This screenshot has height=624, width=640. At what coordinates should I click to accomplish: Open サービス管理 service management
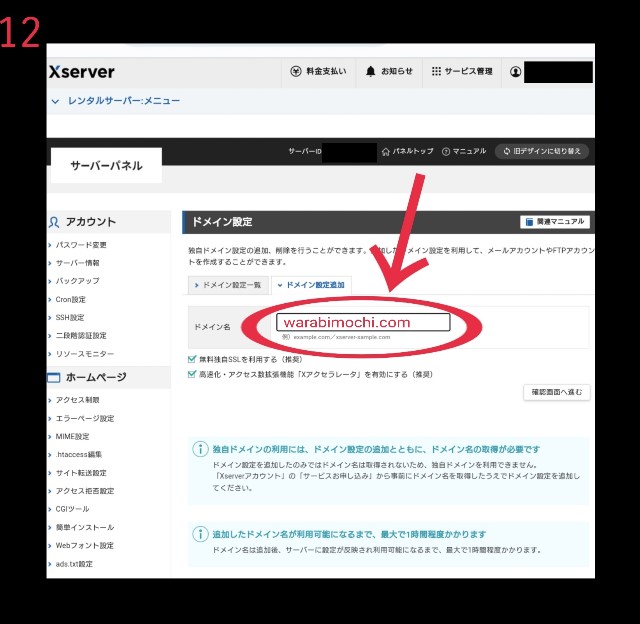[x=462, y=71]
